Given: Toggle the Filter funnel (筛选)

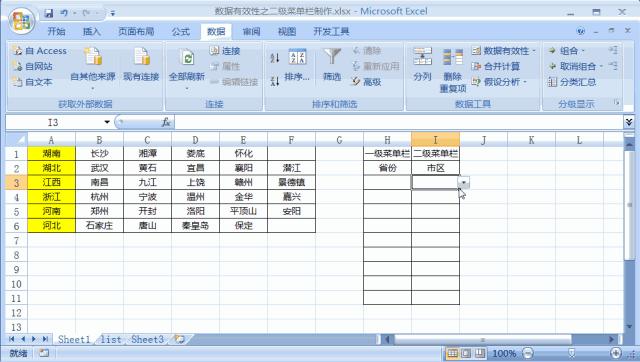Looking at the screenshot, I should click(332, 65).
